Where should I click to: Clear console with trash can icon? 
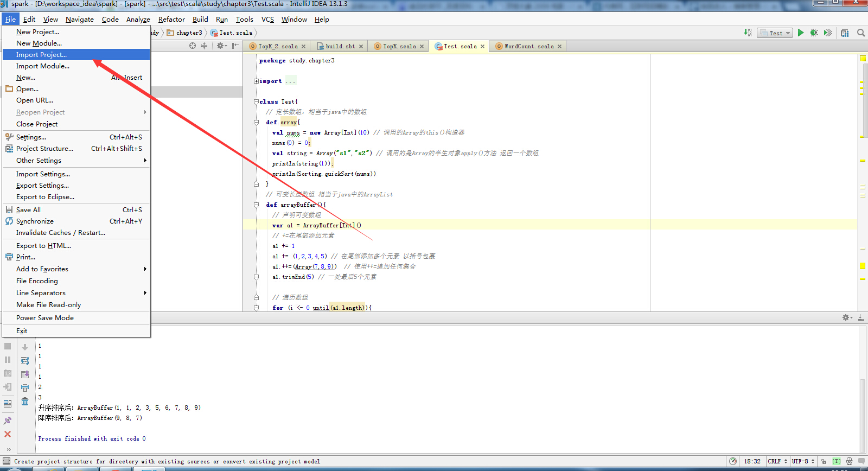25,402
